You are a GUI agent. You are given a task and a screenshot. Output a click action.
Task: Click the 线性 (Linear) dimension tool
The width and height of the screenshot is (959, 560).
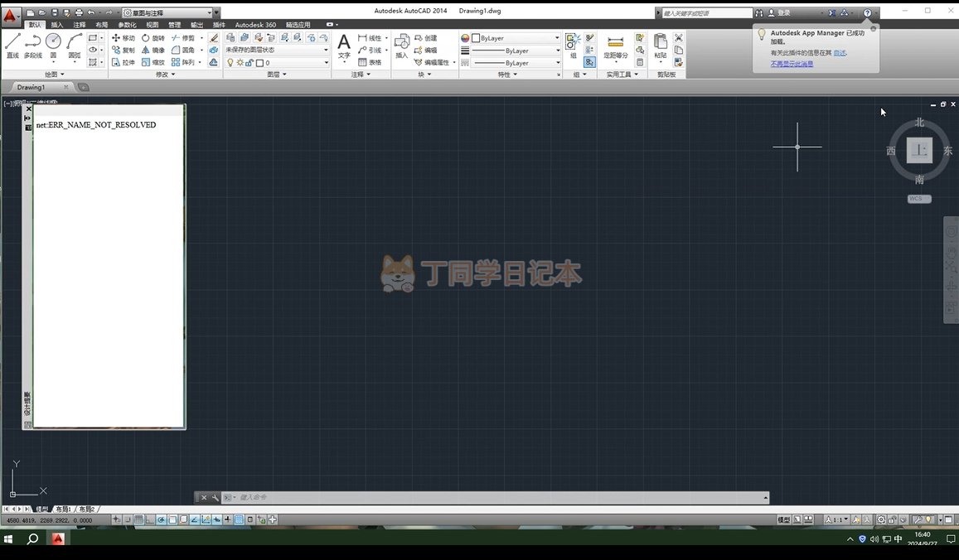(370, 38)
